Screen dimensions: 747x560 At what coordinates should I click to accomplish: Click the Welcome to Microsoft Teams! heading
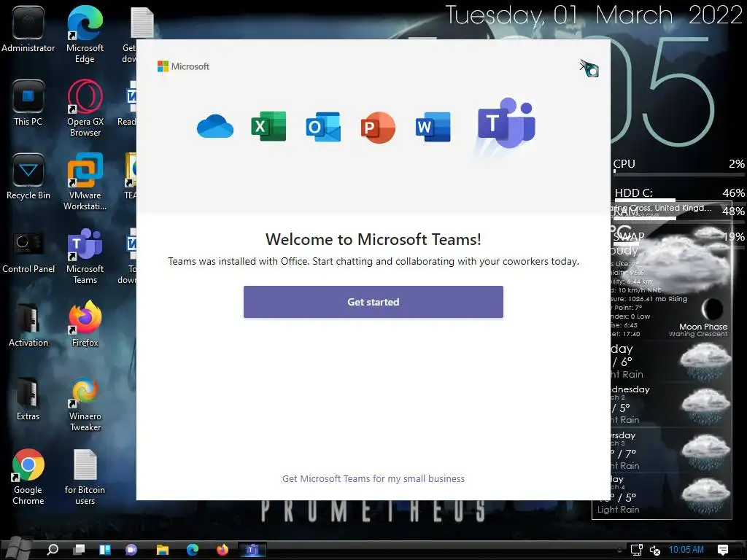[373, 239]
